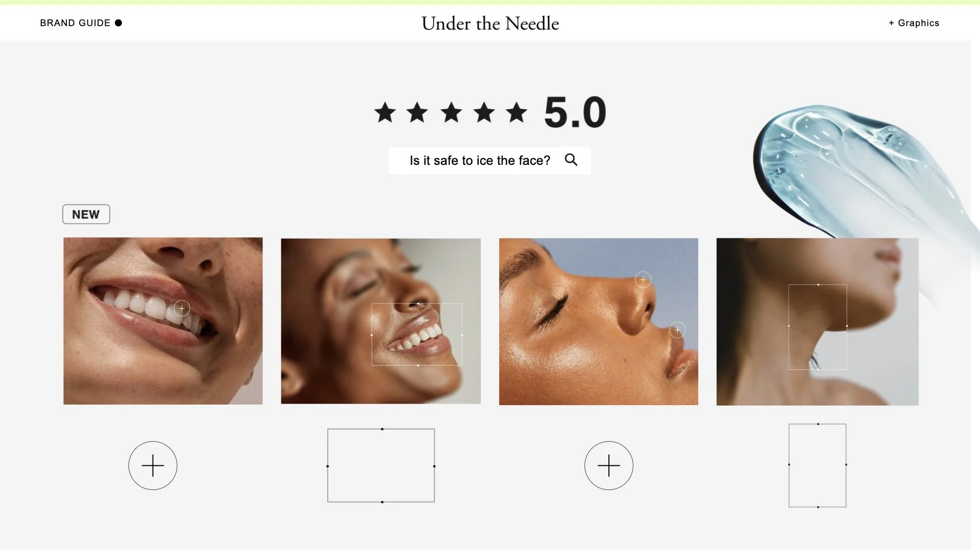Click the large circled plus below first photo
Screen dimensions: 980x551
[x=153, y=466]
